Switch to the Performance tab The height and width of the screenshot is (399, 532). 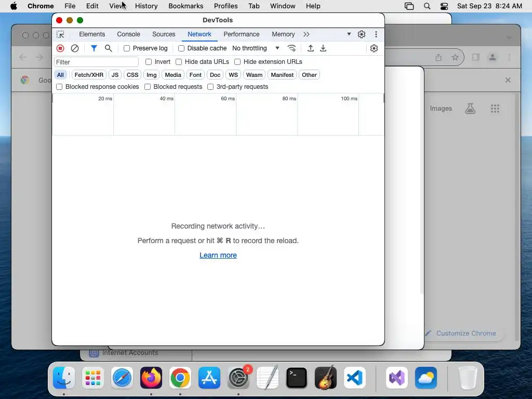(x=242, y=34)
